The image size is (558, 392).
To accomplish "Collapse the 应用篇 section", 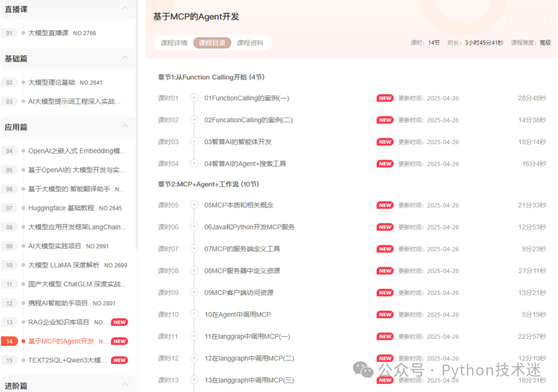I will tap(125, 126).
